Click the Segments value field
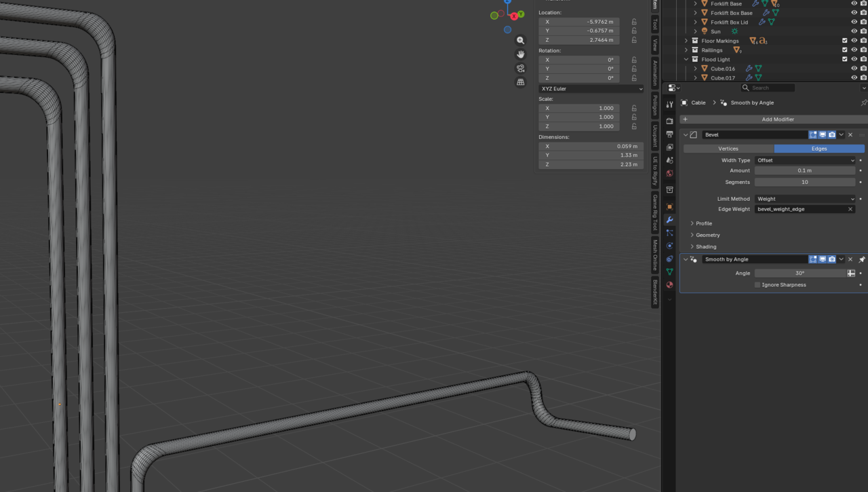The image size is (868, 492). click(x=805, y=182)
